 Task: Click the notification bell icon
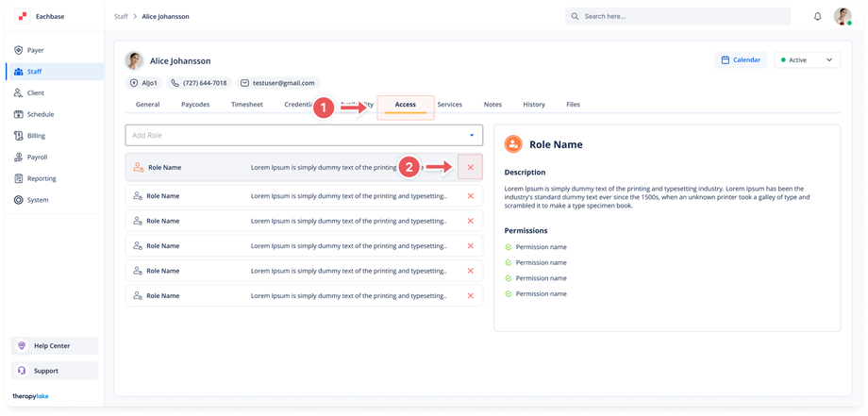817,16
